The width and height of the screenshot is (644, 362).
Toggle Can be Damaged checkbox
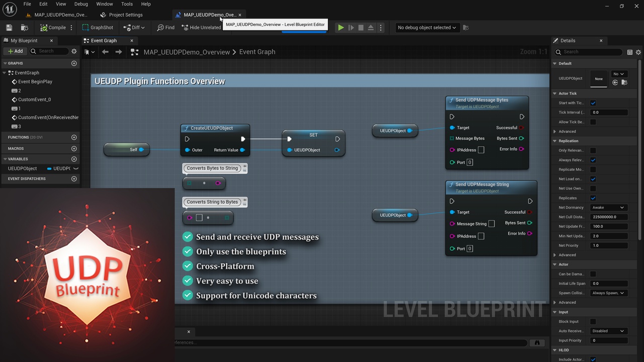[593, 274]
